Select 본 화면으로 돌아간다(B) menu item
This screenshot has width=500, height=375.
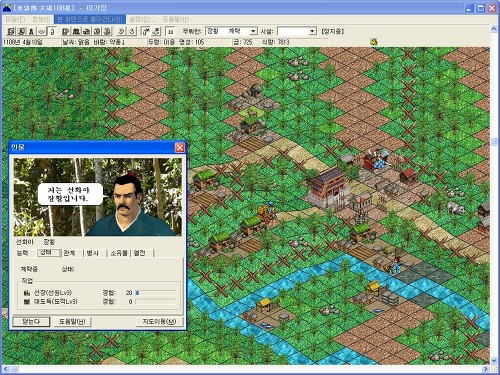(90, 19)
